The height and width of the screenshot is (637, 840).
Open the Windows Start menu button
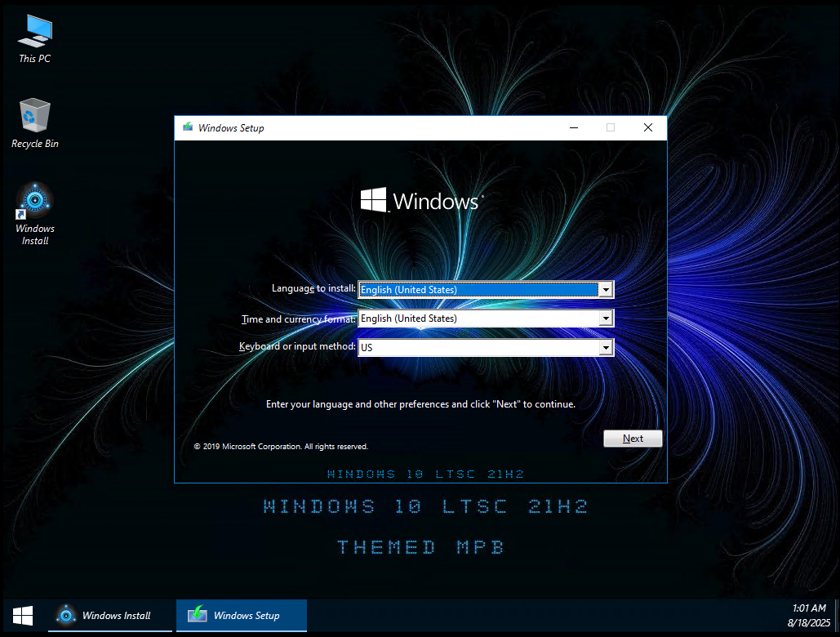point(23,616)
